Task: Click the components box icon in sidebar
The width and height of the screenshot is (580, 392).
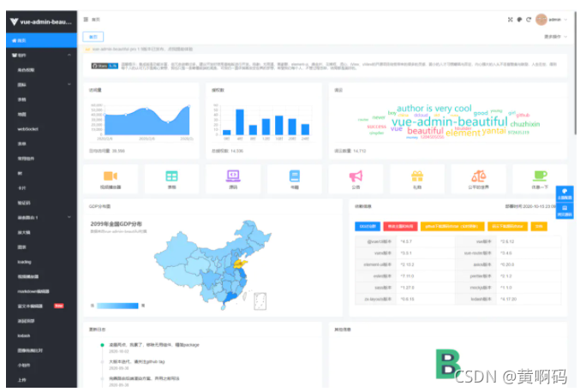Action: pos(14,55)
